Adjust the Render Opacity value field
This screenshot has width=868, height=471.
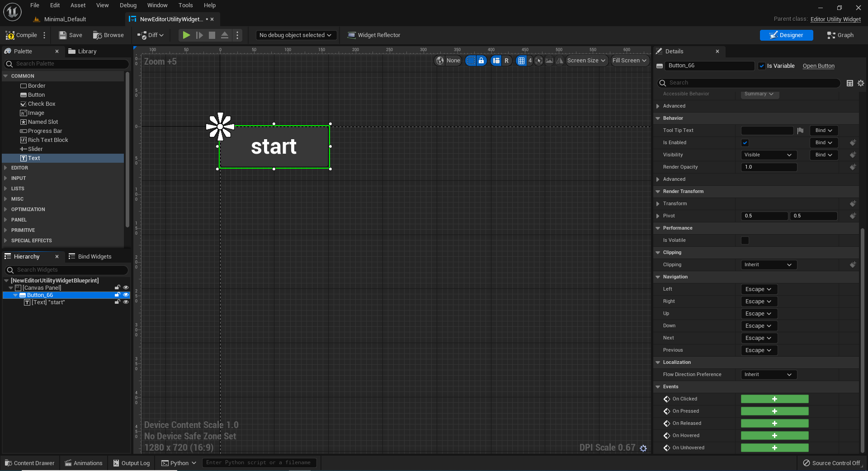click(x=769, y=167)
